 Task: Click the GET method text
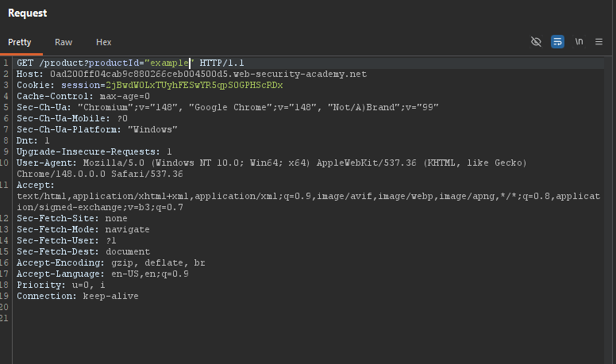pos(25,63)
